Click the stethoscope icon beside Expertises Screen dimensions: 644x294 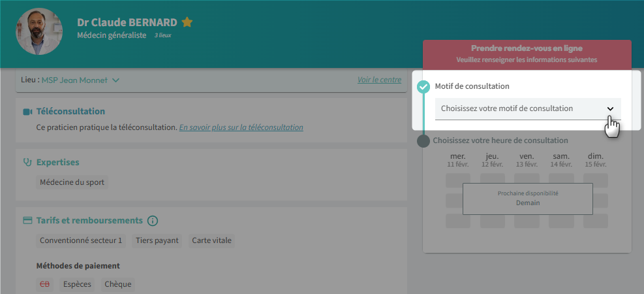[x=27, y=162]
